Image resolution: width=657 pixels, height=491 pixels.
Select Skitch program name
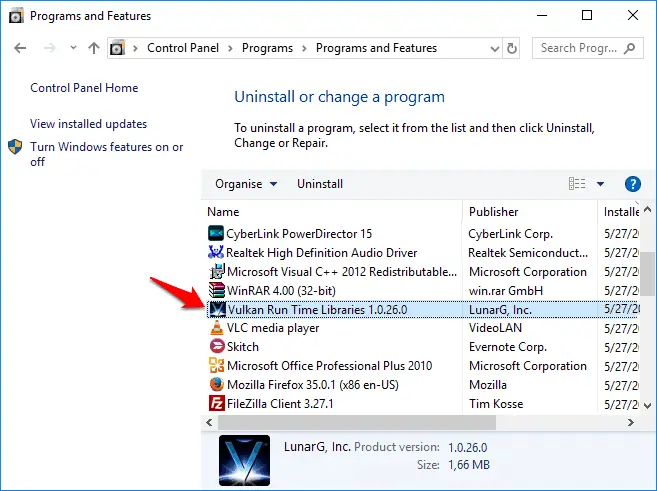(x=243, y=347)
